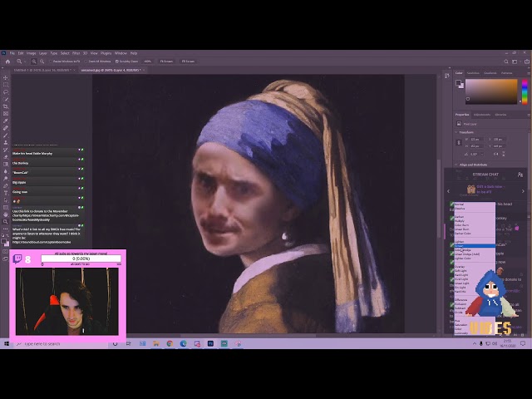Click the microphone tray icon
The image size is (532, 399).
(480, 343)
